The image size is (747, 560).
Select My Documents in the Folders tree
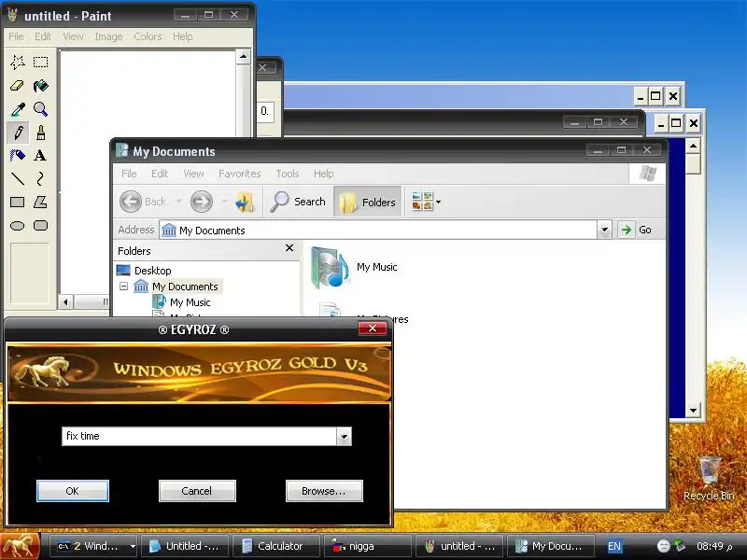click(185, 287)
